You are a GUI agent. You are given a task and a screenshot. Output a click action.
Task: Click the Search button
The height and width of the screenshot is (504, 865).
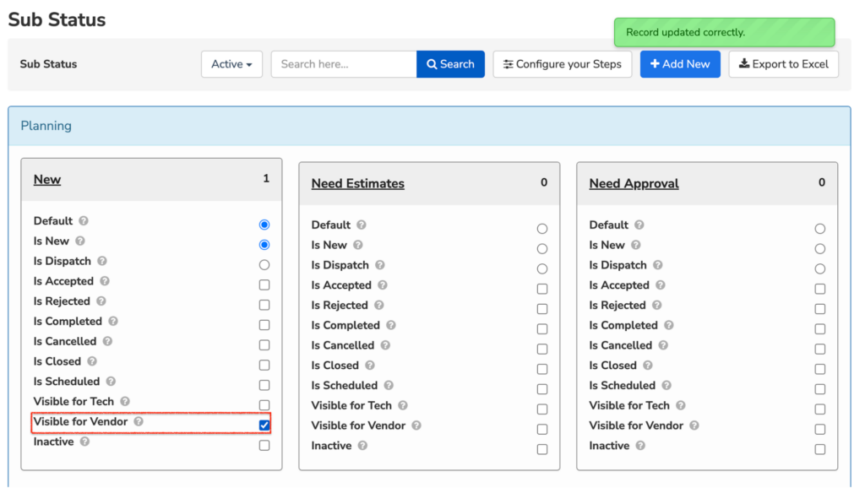click(x=451, y=64)
